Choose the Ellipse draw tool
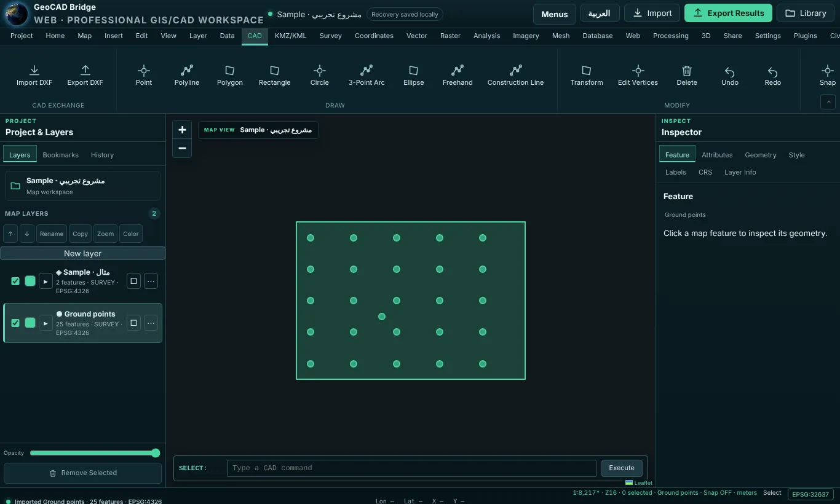This screenshot has height=504, width=840. coord(414,76)
